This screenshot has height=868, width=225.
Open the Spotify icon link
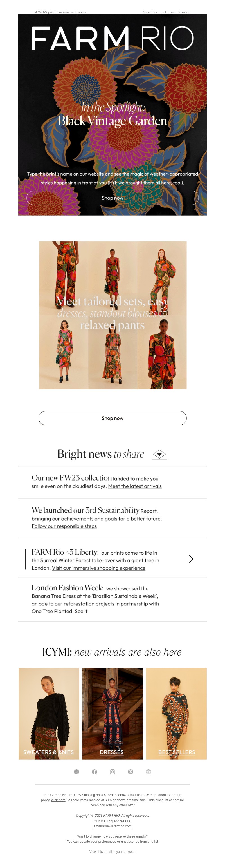point(76,772)
